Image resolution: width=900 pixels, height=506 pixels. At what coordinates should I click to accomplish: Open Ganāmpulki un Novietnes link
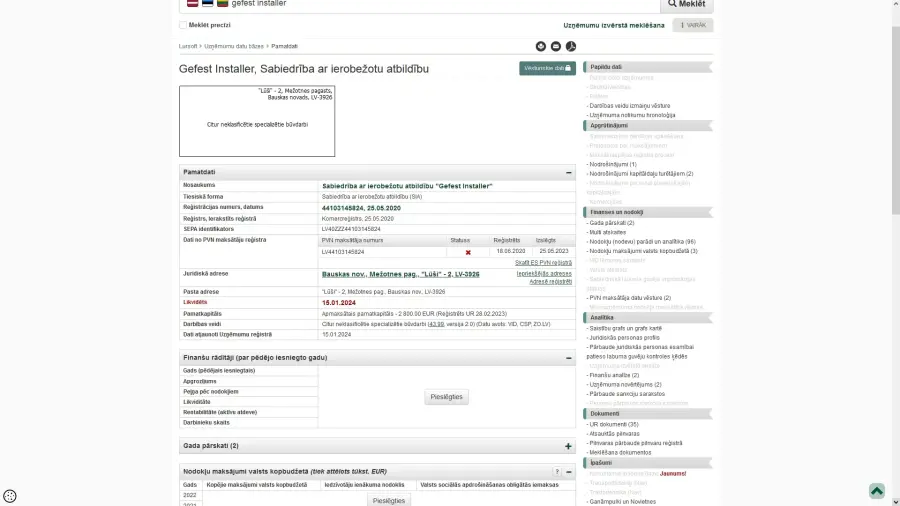pyautogui.click(x=622, y=502)
